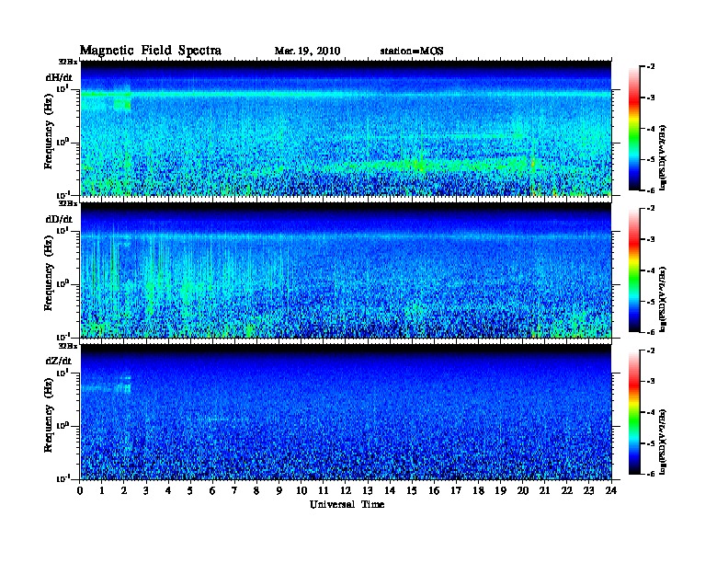The image size is (728, 563).
Task: Click the "4" hour tick label
Action: [x=168, y=491]
